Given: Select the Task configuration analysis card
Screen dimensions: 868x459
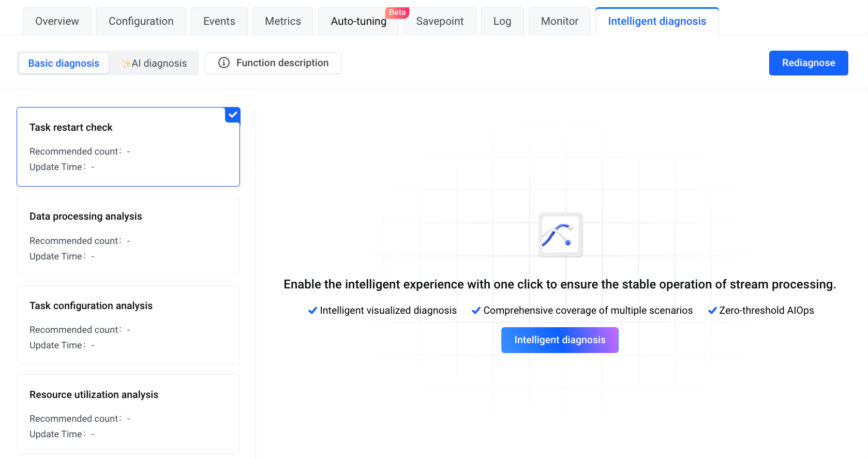Looking at the screenshot, I should (128, 325).
